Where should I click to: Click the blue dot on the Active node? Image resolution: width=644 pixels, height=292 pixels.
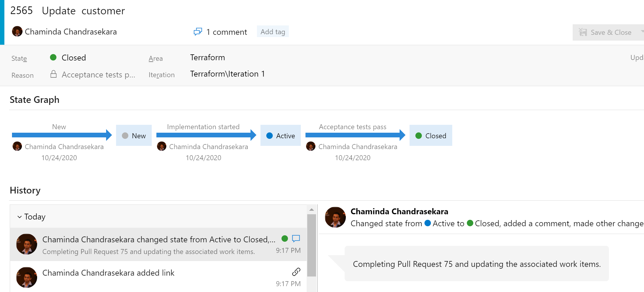click(270, 135)
